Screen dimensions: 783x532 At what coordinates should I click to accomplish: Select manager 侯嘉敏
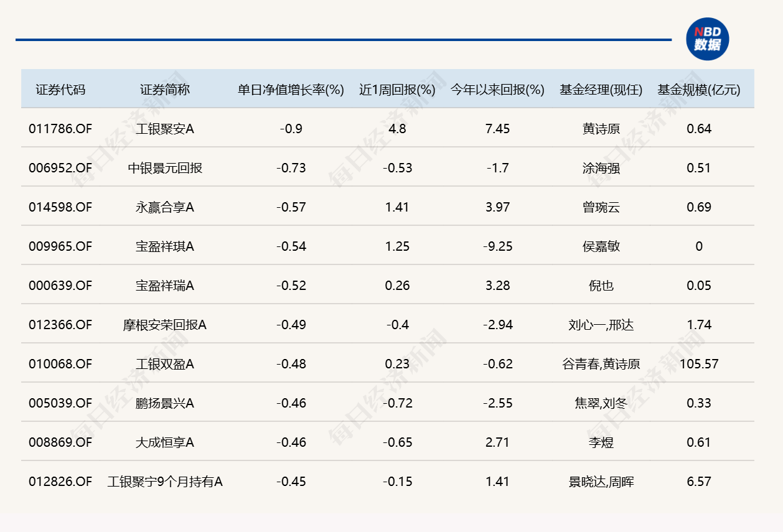(601, 246)
